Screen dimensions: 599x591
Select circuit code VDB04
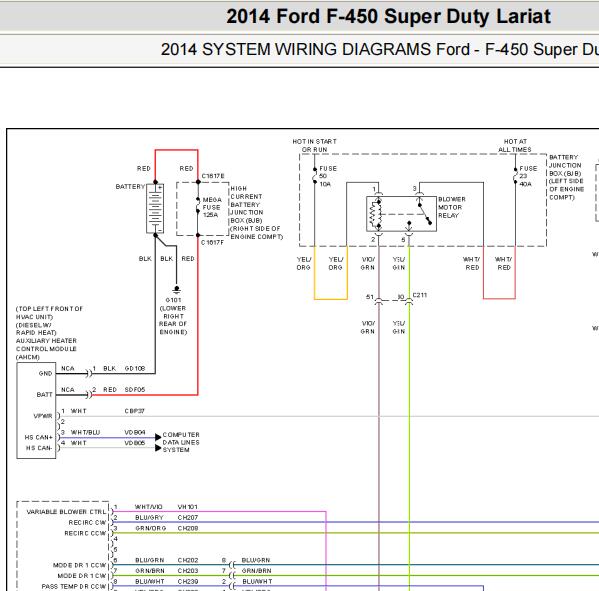tap(135, 432)
